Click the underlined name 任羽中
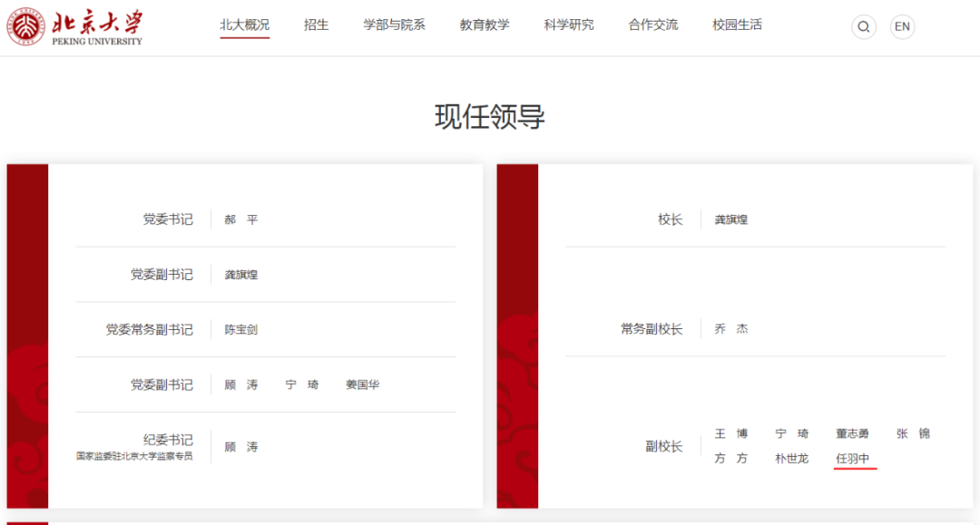The height and width of the screenshot is (525, 980). point(852,459)
